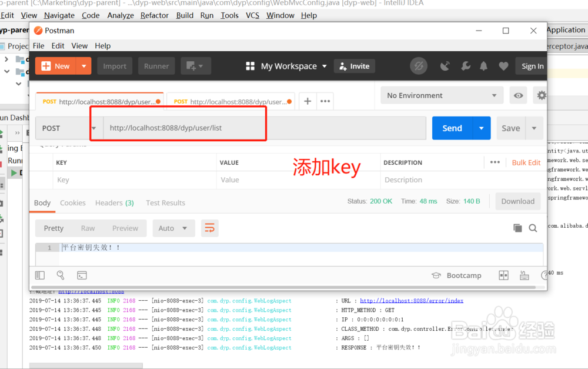Open the wrench settings icon
Image resolution: width=588 pixels, height=369 pixels.
click(465, 66)
